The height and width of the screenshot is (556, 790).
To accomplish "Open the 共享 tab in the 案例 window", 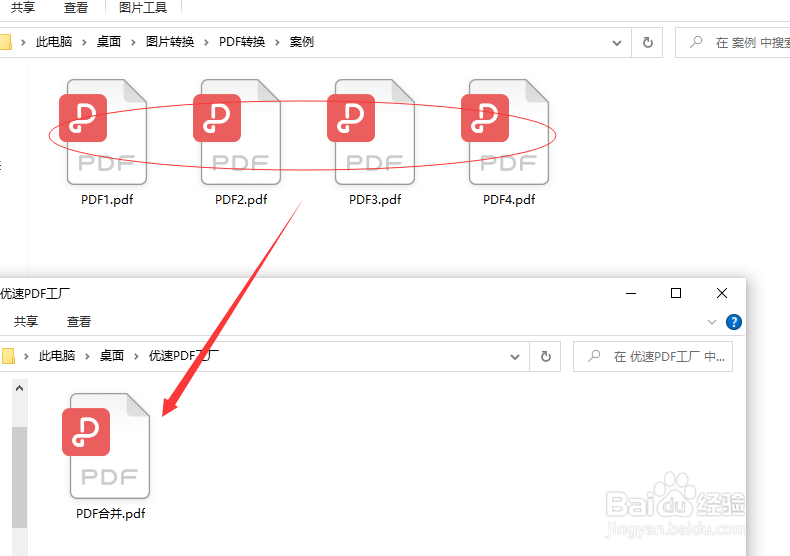I will click(23, 8).
